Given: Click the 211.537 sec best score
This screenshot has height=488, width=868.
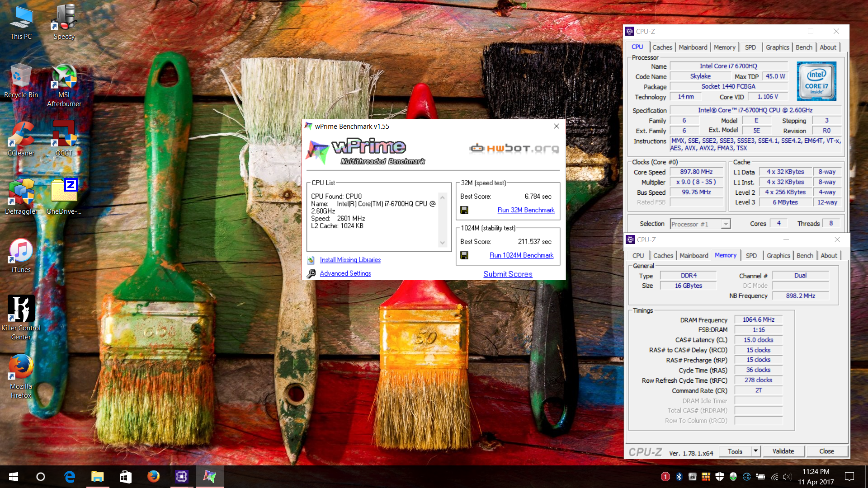Looking at the screenshot, I should pyautogui.click(x=535, y=242).
